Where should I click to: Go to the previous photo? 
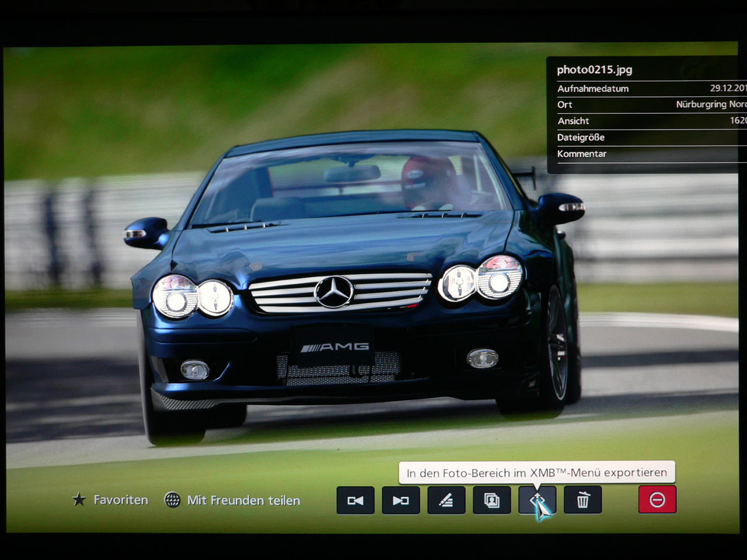[x=355, y=500]
